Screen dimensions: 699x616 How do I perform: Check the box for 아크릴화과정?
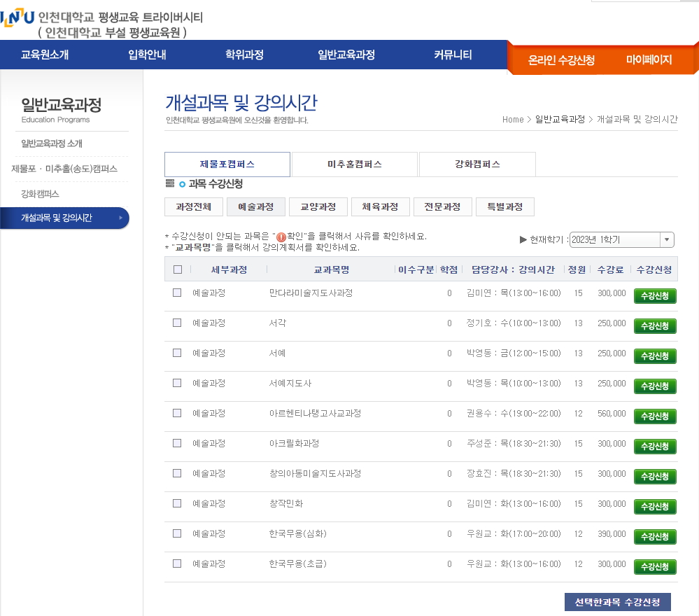[177, 443]
